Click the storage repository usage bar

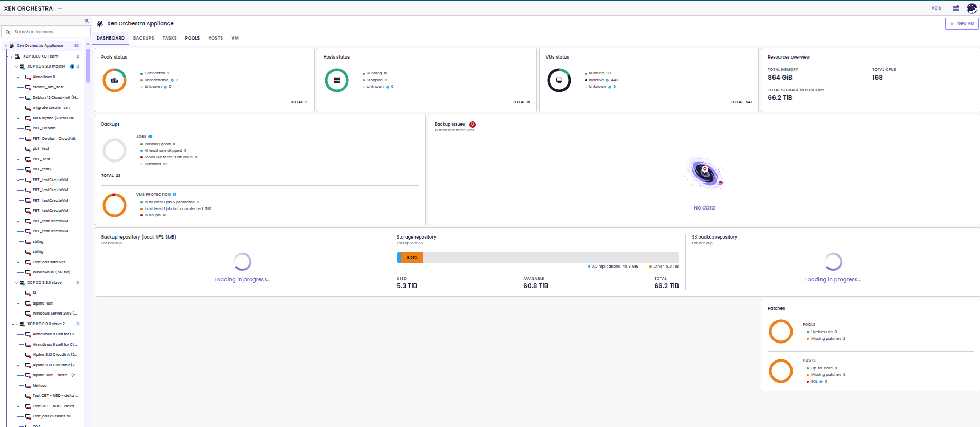click(538, 258)
